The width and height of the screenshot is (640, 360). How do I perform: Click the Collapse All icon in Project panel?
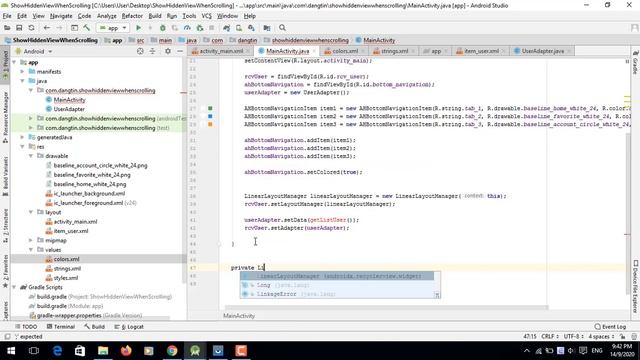[152, 51]
